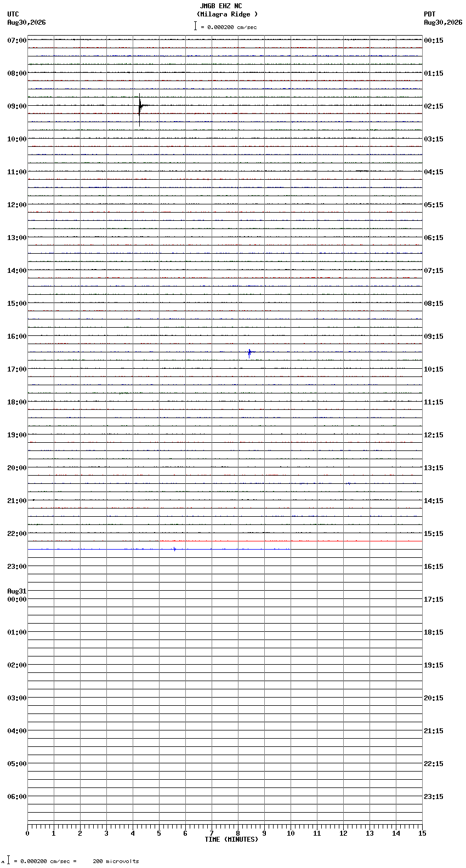
Task: Click the 13:00 UTC time label
Action: tap(17, 238)
